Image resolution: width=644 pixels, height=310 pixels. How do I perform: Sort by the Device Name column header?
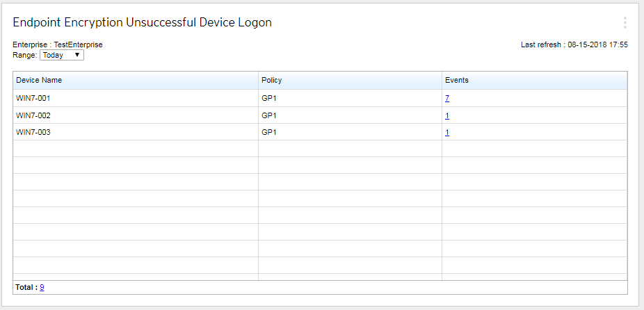click(x=39, y=81)
